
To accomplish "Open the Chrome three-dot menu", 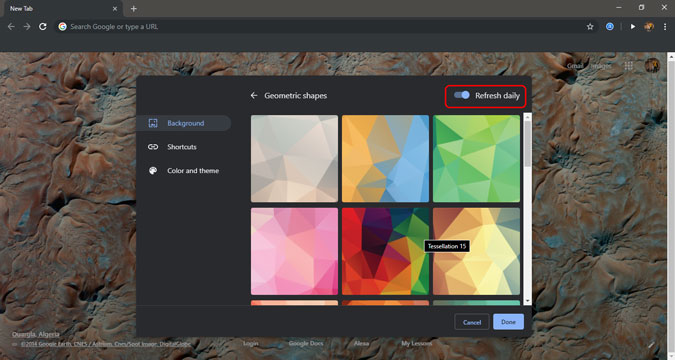I will [x=665, y=27].
